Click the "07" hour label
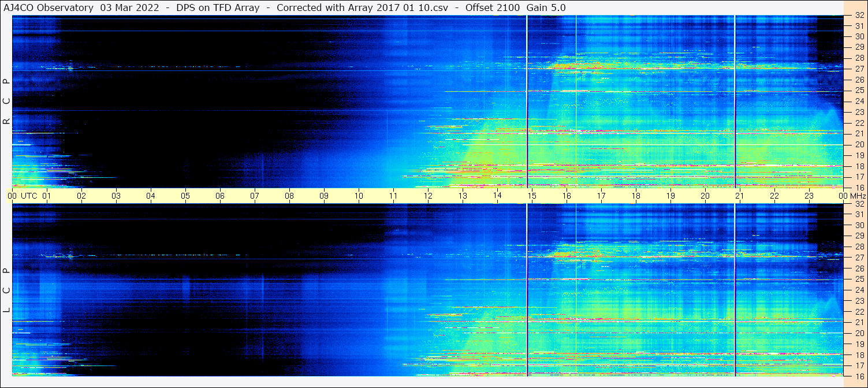 click(255, 196)
